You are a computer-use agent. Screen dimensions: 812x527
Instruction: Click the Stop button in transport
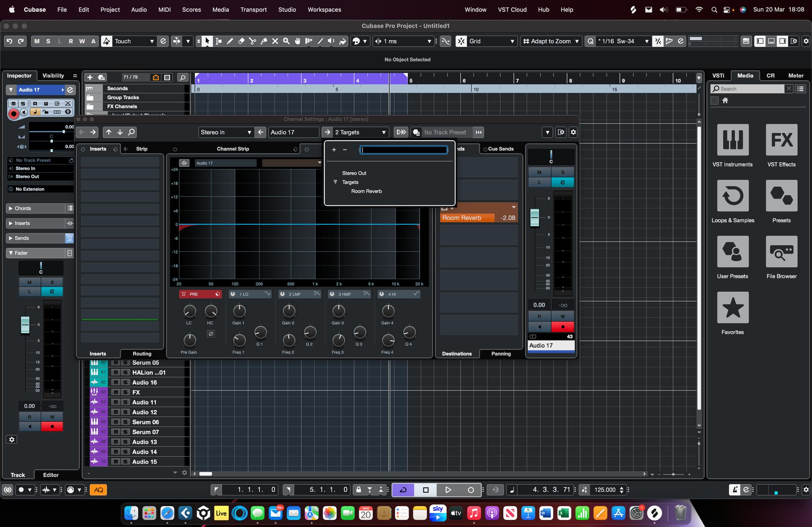[x=425, y=490]
